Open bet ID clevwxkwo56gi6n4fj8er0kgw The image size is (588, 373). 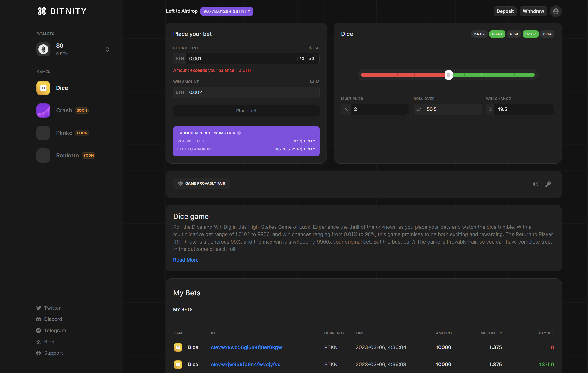[x=246, y=347]
